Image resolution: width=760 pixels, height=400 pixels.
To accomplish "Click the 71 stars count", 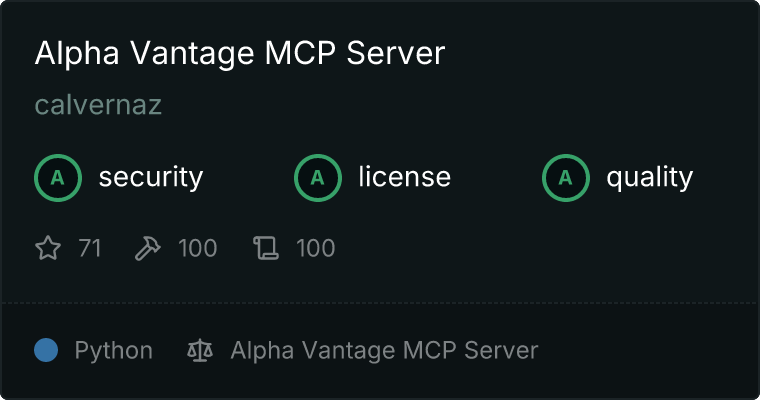I will click(x=90, y=248).
